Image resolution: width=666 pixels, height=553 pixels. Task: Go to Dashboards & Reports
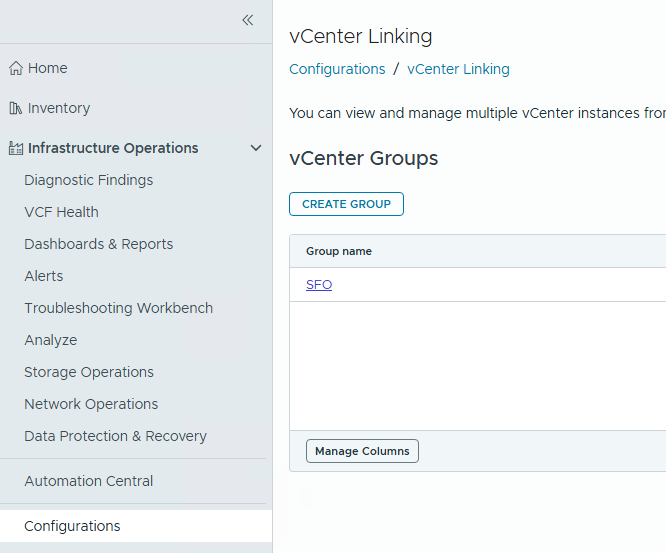[98, 244]
